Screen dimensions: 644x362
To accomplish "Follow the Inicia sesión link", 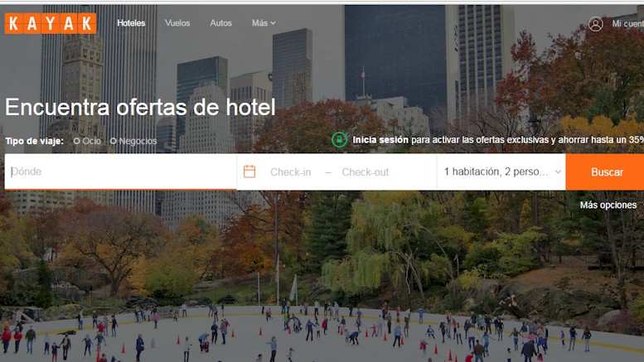I will point(380,140).
